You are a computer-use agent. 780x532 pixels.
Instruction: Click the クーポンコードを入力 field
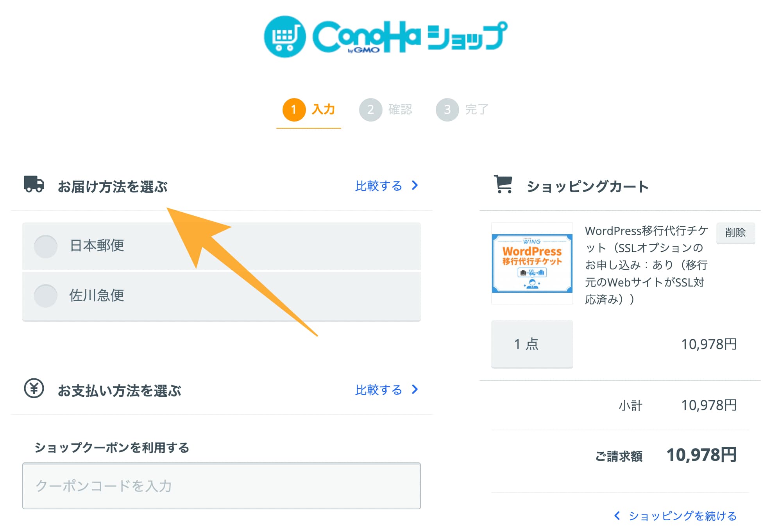[222, 486]
